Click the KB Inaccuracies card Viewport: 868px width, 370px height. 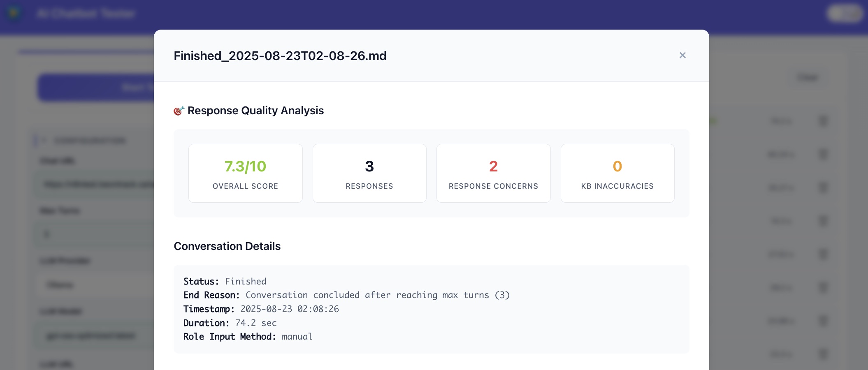(x=617, y=173)
